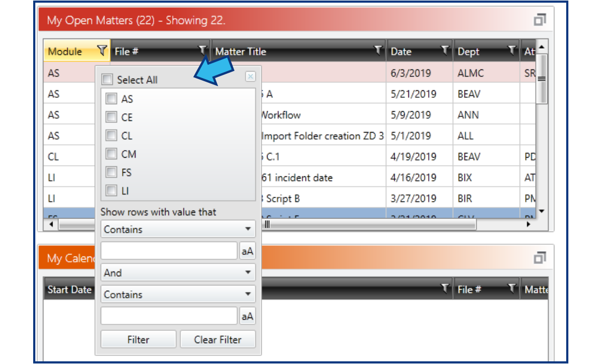
Task: Pop out the My Calendar panel
Action: (539, 258)
